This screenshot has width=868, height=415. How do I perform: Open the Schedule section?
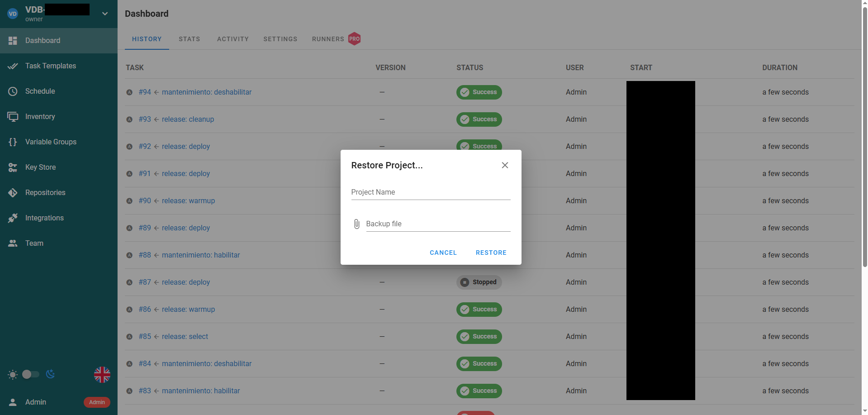coord(41,91)
